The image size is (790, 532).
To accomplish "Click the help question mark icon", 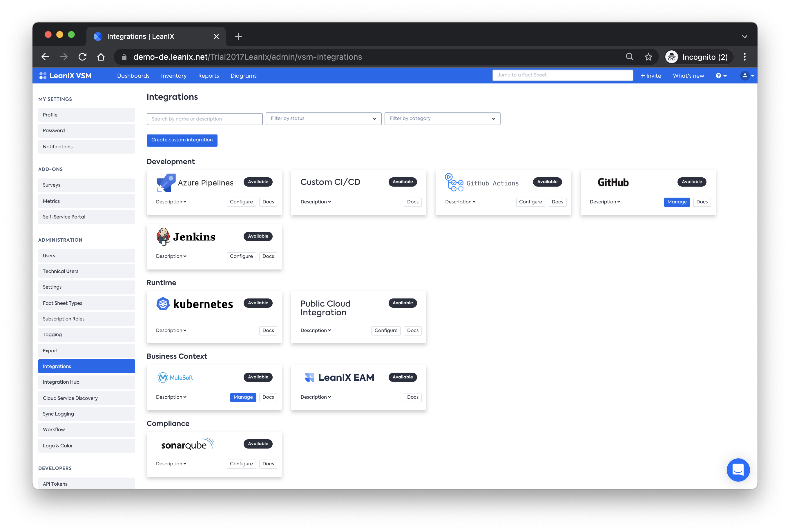I will point(718,76).
